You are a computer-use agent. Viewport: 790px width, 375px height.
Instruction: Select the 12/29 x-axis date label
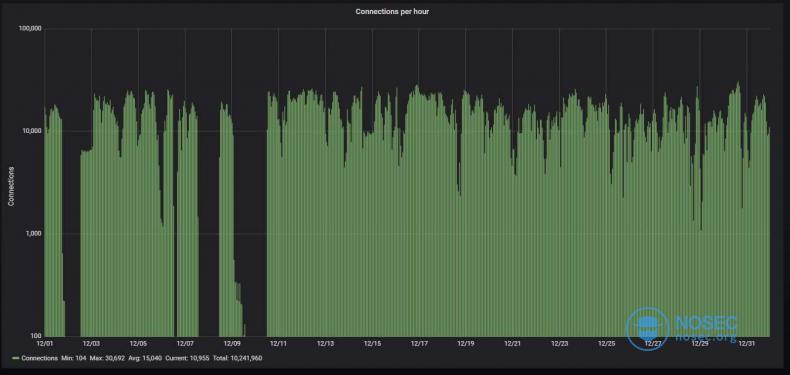coord(700,344)
